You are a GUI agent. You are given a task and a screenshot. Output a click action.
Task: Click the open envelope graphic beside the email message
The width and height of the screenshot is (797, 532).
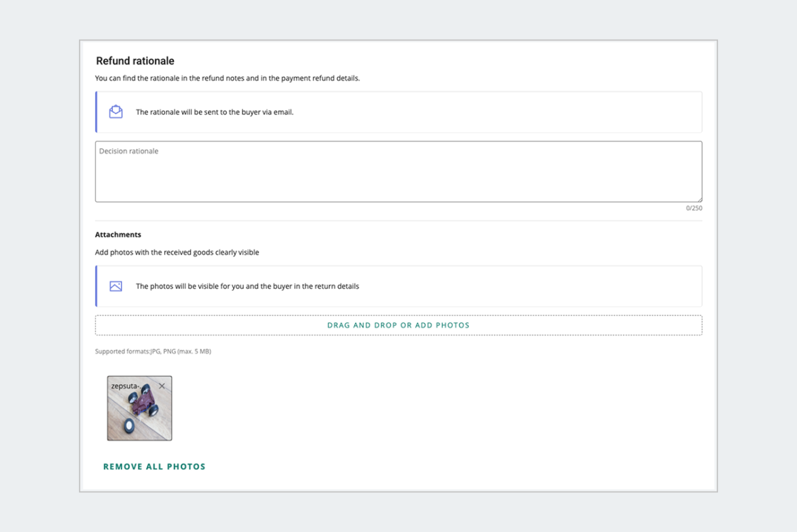click(115, 112)
